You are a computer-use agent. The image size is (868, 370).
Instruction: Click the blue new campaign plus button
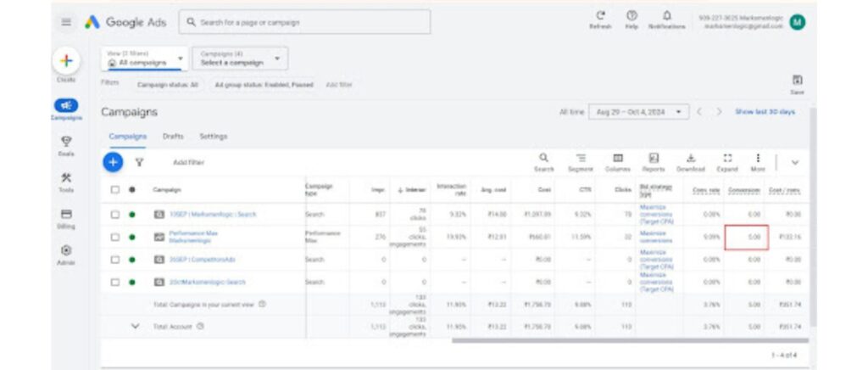(x=113, y=162)
